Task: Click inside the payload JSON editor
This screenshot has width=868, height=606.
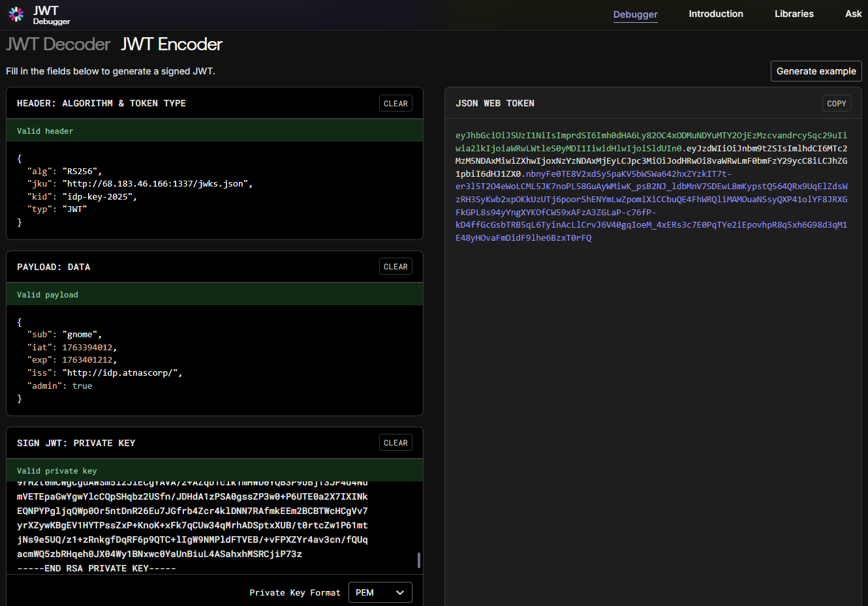Action: [x=215, y=360]
